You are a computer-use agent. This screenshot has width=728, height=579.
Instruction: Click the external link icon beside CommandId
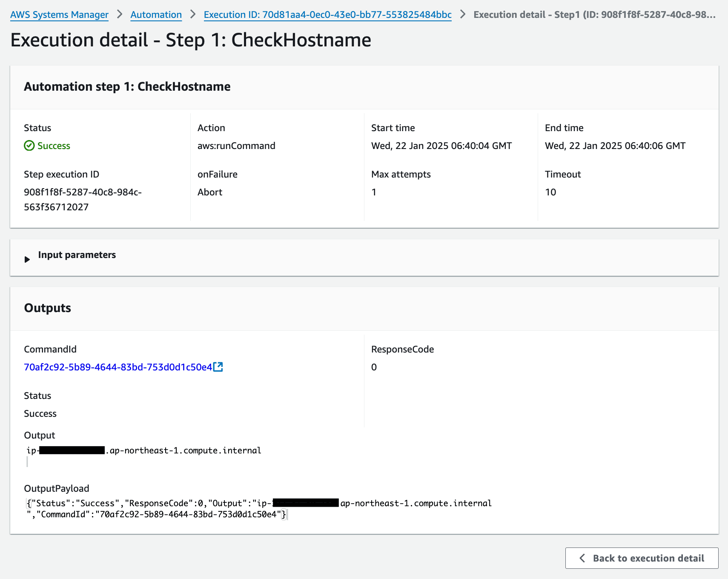218,367
